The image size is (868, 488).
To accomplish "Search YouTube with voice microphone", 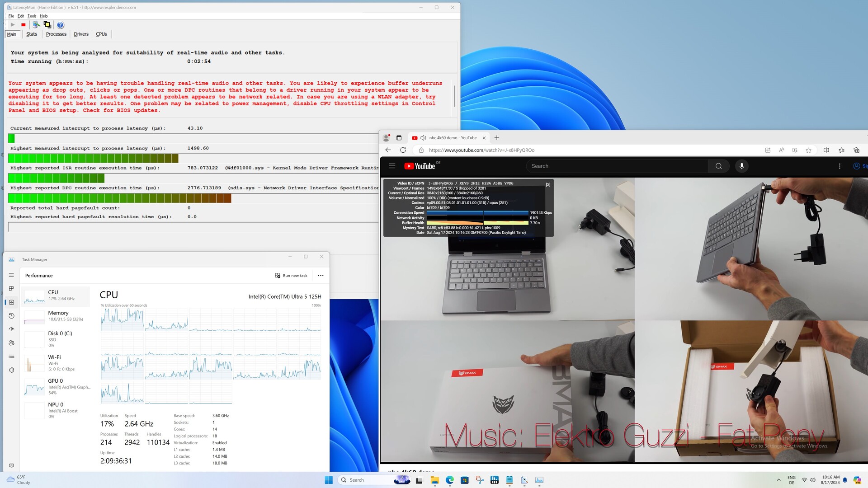I will (x=741, y=166).
